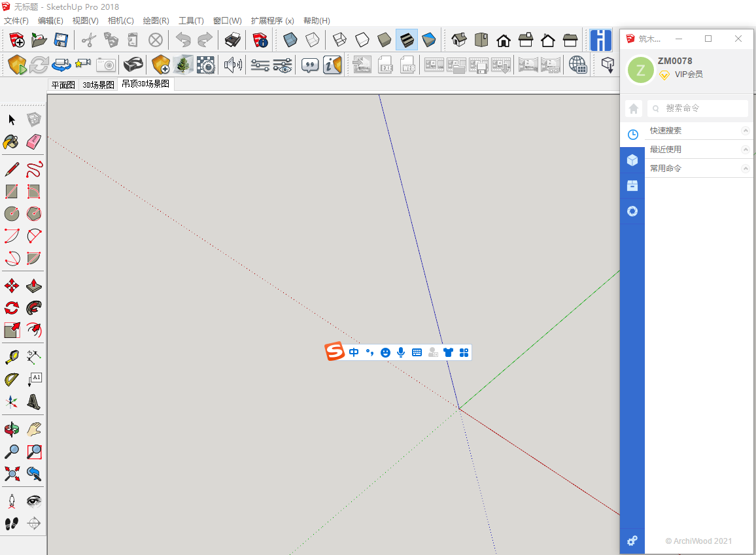Click the Print icon
756x555 pixels.
coord(232,40)
